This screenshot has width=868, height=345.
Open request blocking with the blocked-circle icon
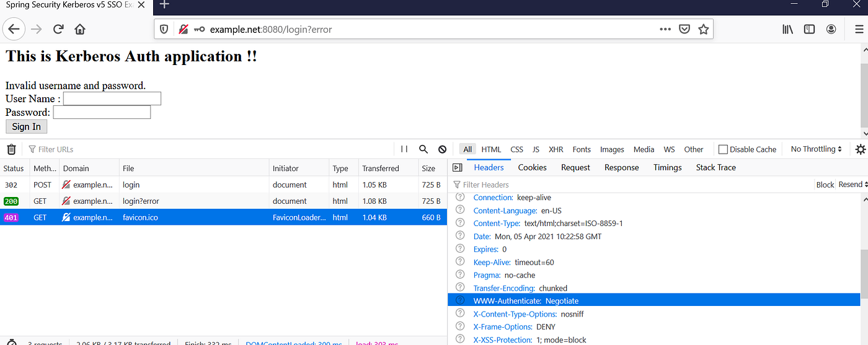pyautogui.click(x=442, y=149)
